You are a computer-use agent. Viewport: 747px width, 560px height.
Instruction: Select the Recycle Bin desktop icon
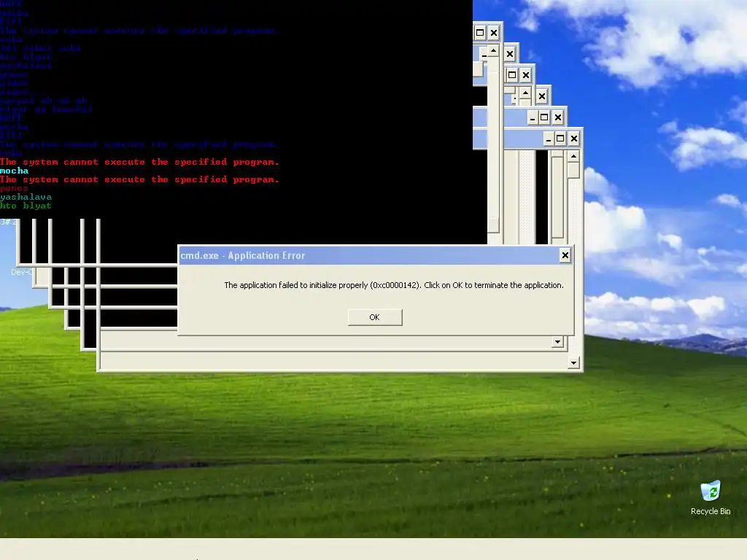(x=711, y=497)
